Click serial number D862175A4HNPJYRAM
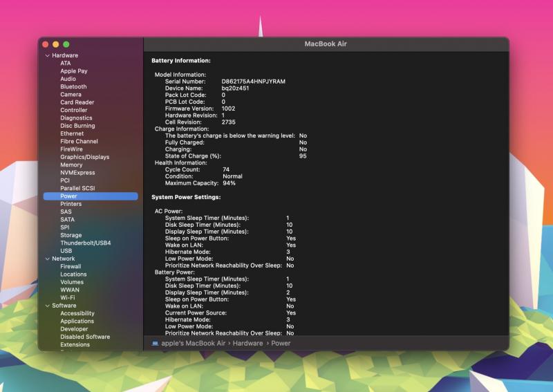553x392 pixels. (x=253, y=82)
